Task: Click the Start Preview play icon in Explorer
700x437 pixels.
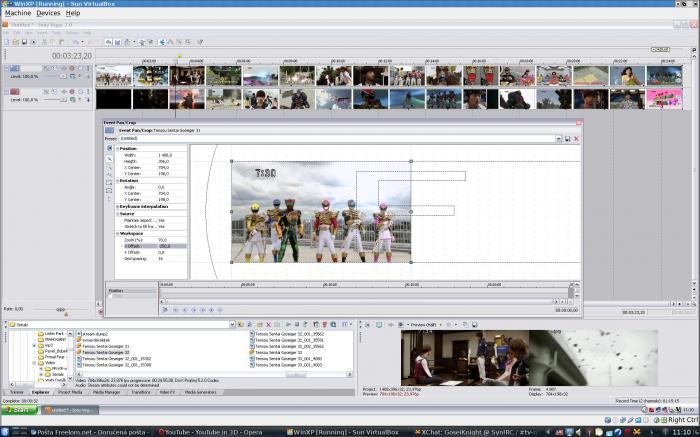Action: click(x=288, y=325)
